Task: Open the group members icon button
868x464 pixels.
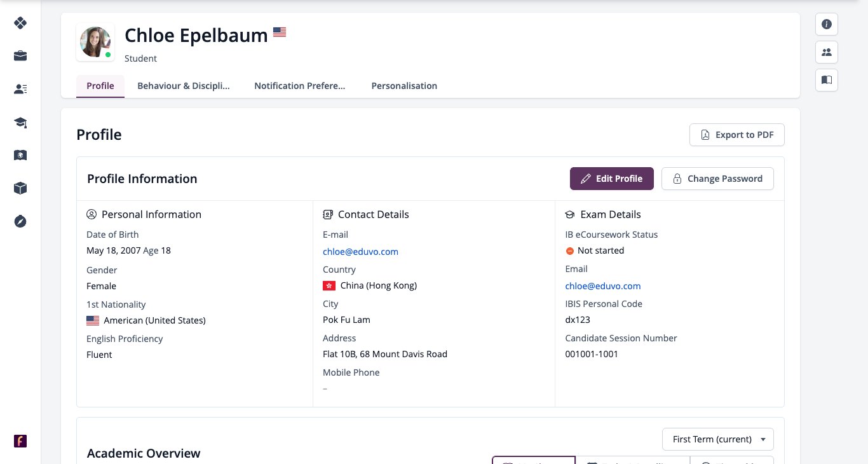Action: pyautogui.click(x=827, y=52)
